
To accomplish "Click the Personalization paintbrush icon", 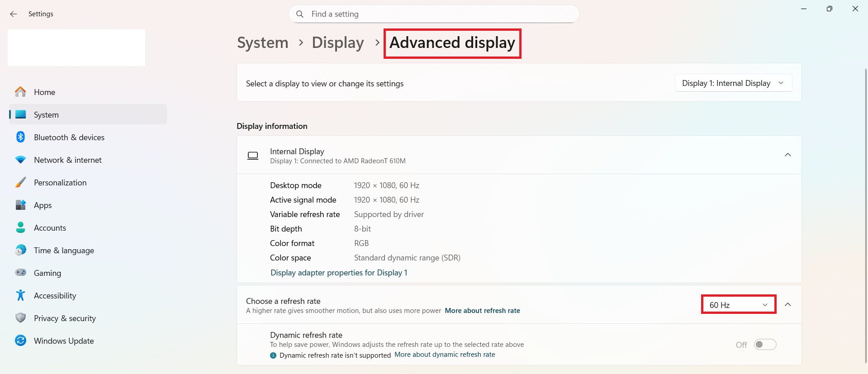I will coord(20,182).
